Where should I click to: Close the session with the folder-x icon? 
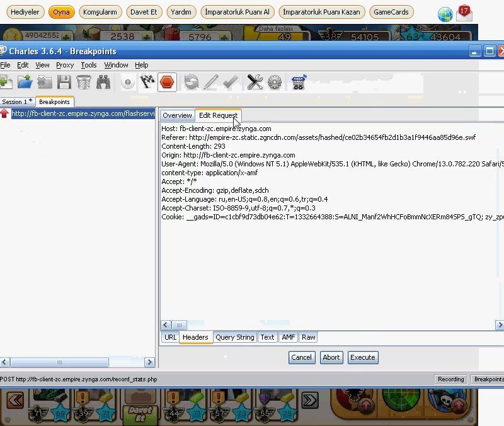(45, 83)
